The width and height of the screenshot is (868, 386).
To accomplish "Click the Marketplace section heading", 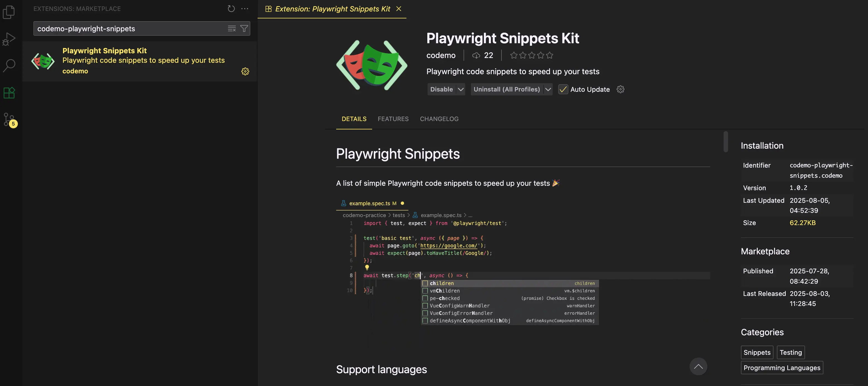I will (x=765, y=251).
